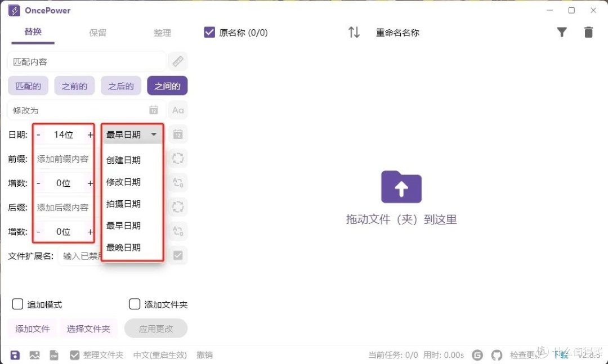
Task: Choose 最早日期 option in the list
Action: pos(132,225)
